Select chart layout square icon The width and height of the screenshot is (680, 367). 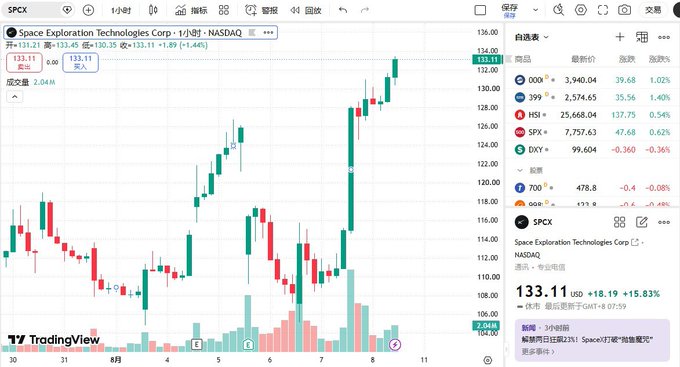480,10
